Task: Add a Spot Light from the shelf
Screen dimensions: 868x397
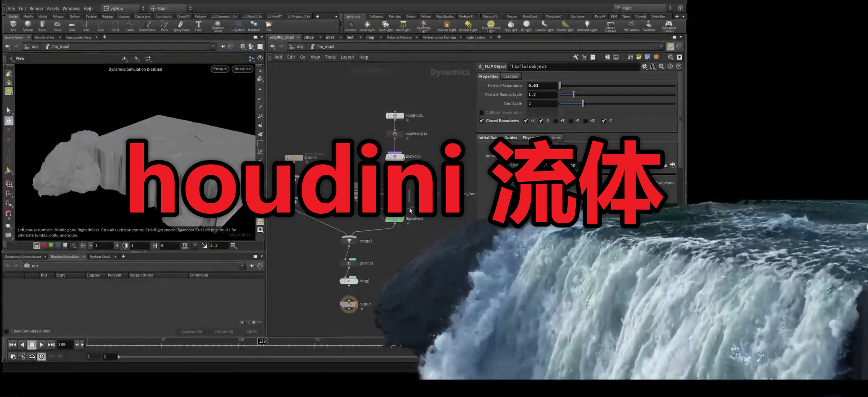Action: pyautogui.click(x=385, y=26)
